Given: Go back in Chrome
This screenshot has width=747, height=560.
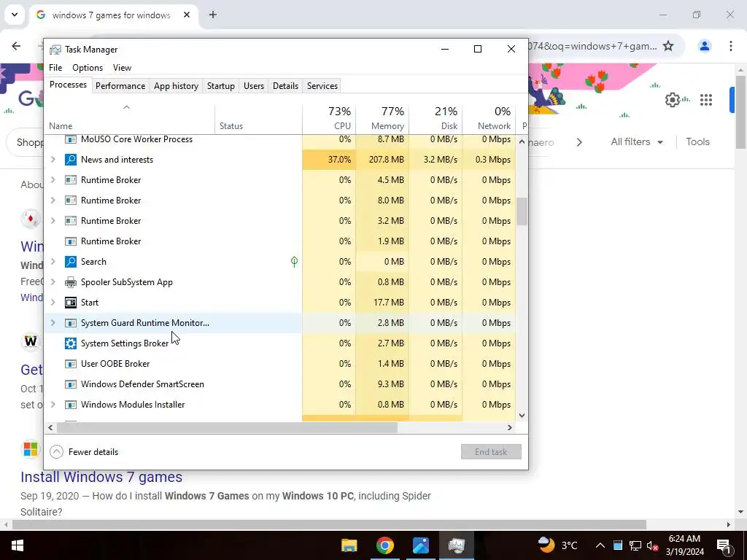Looking at the screenshot, I should click(16, 46).
